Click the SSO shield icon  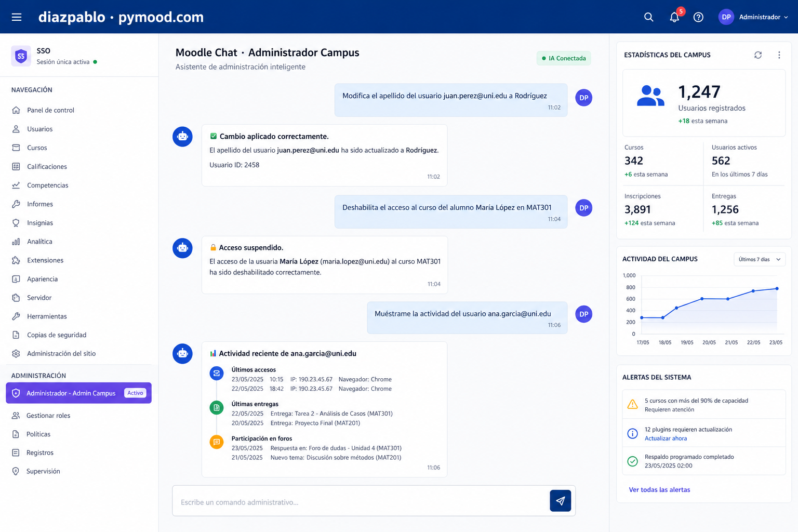coord(21,56)
